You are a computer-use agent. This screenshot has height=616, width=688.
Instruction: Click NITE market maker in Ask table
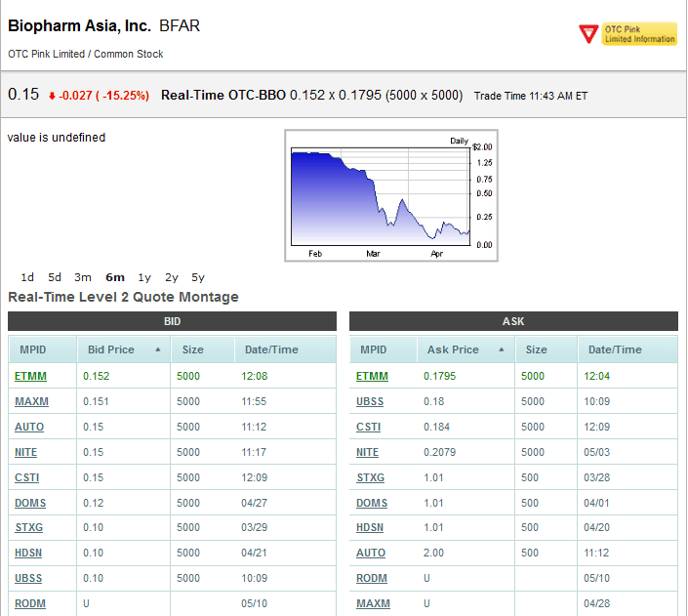[368, 452]
